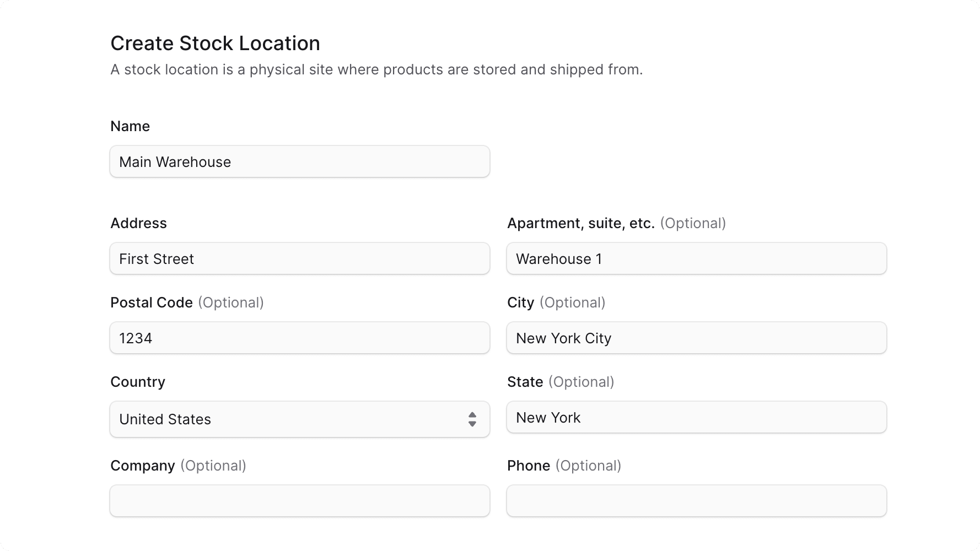Click the Postal Code field with 1234
Image resolution: width=980 pixels, height=551 pixels.
[x=300, y=338]
